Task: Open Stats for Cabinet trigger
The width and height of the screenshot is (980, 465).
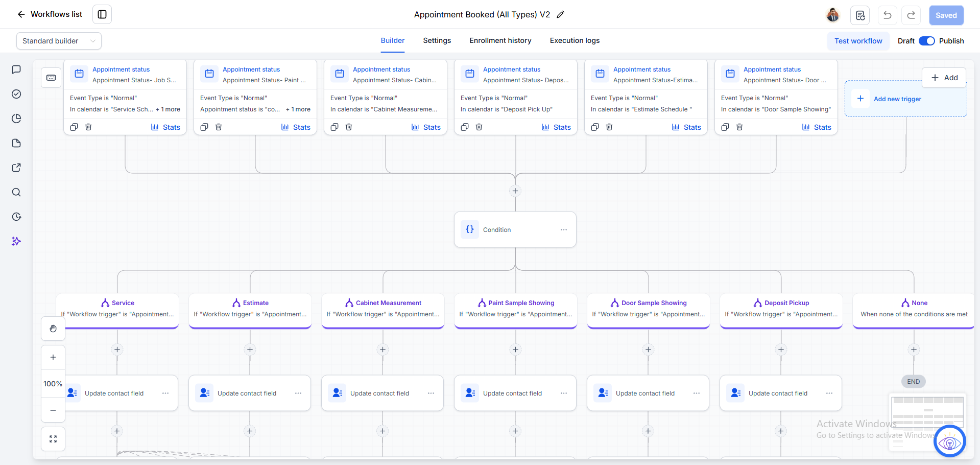Action: tap(426, 127)
